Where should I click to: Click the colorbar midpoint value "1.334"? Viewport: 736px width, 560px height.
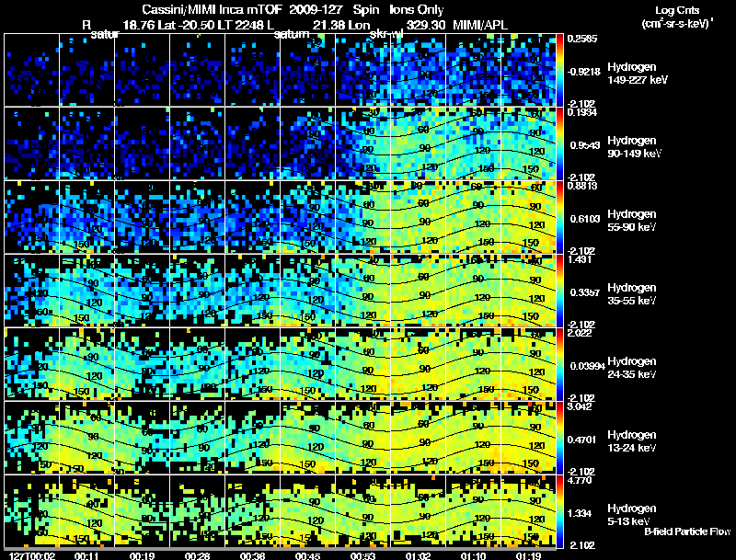pyautogui.click(x=580, y=514)
